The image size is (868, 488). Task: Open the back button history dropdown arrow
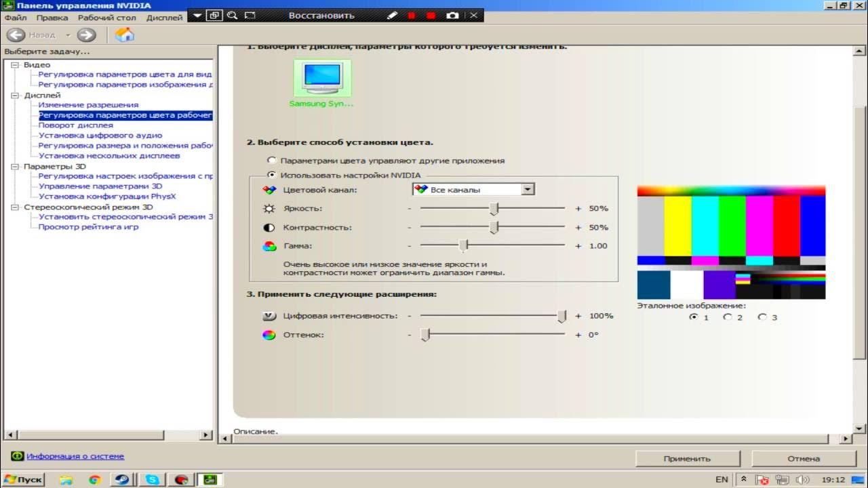68,35
